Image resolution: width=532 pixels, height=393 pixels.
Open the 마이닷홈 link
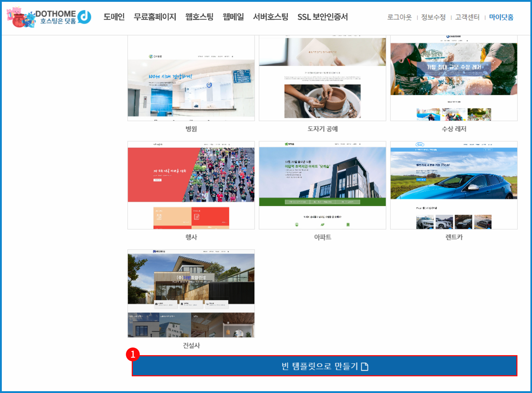pyautogui.click(x=501, y=17)
